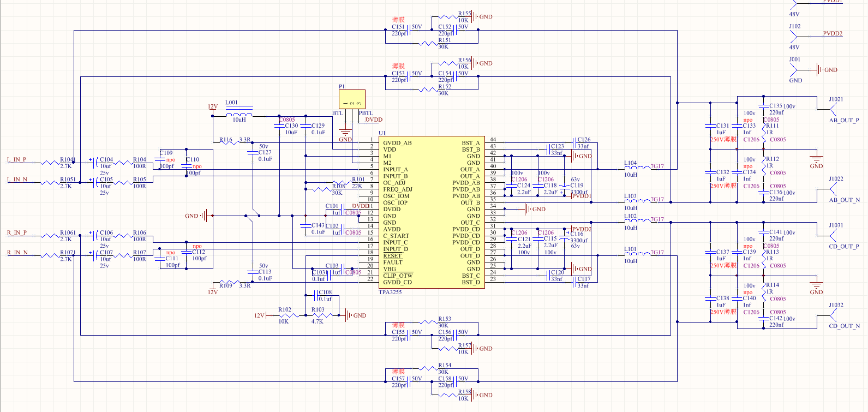
Task: Select the 'PVDD2' net label beside J102
Action: click(833, 33)
